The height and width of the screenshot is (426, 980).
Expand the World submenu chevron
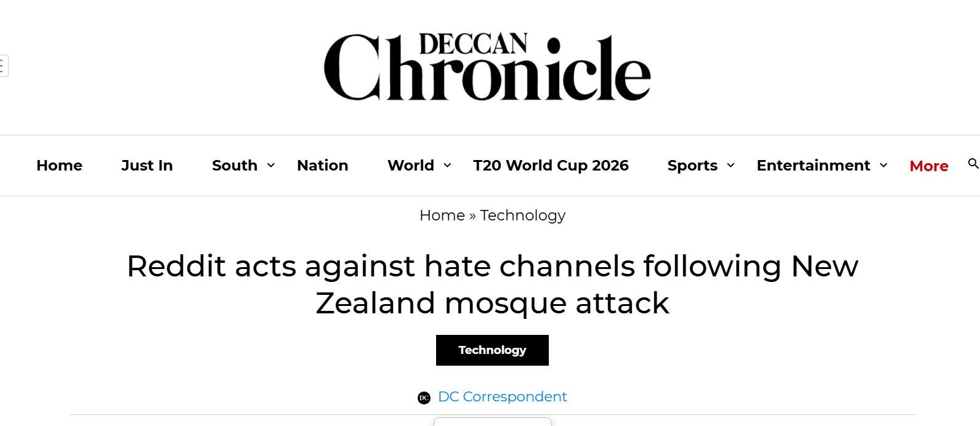(x=447, y=165)
